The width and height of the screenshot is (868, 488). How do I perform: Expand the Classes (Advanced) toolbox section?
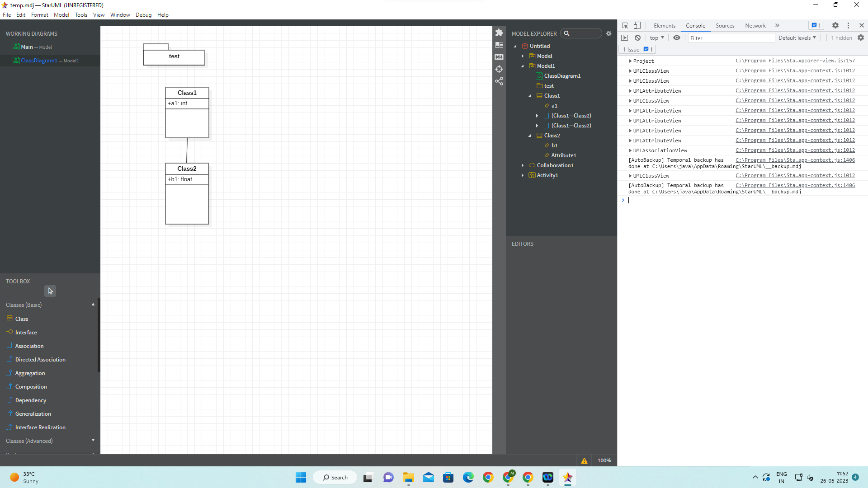(x=93, y=441)
